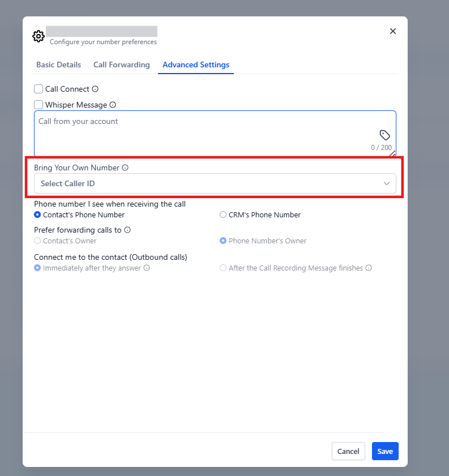The height and width of the screenshot is (476, 449).
Task: Click info icon after Immediately after they answer
Action: [147, 268]
